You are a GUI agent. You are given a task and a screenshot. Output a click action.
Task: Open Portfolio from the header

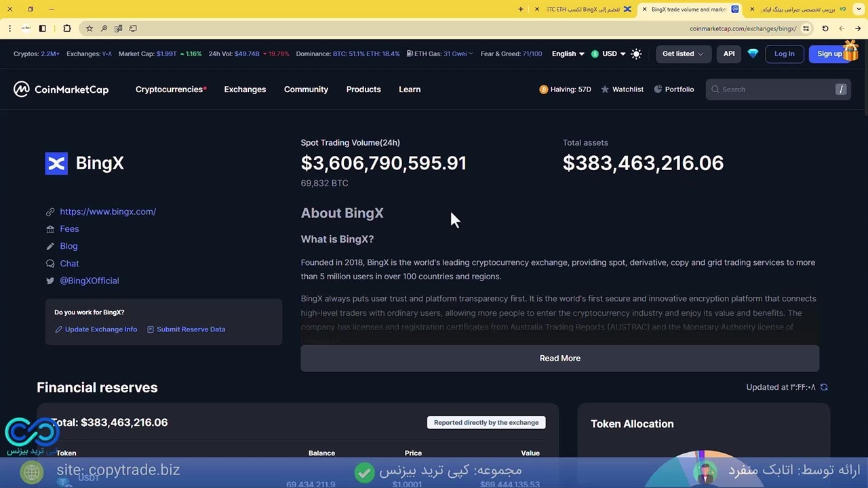pos(673,89)
